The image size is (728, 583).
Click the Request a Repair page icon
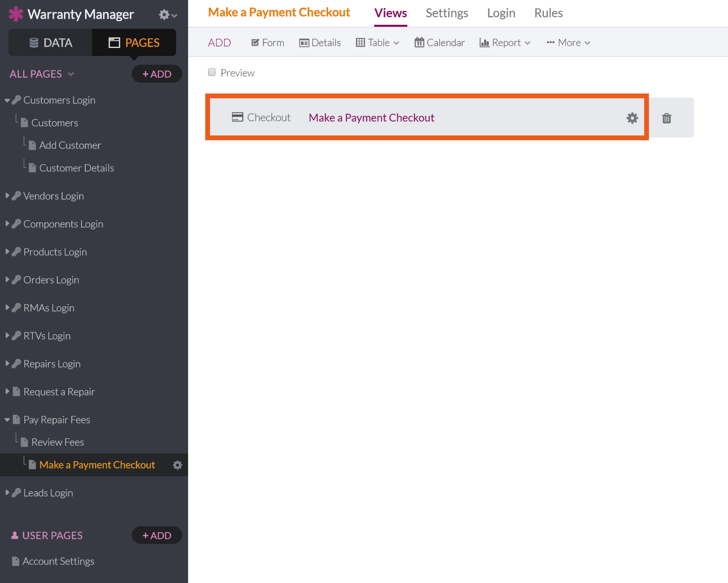coord(16,392)
